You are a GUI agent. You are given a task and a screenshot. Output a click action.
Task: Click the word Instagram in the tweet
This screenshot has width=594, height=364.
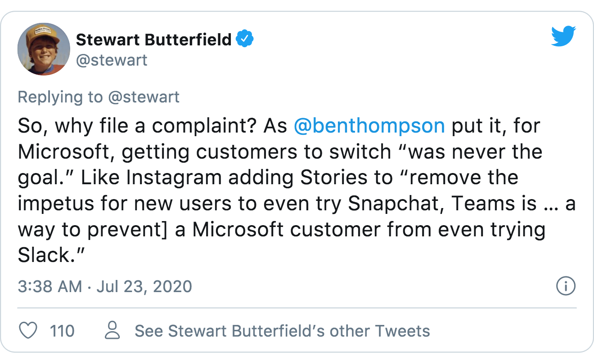174,178
